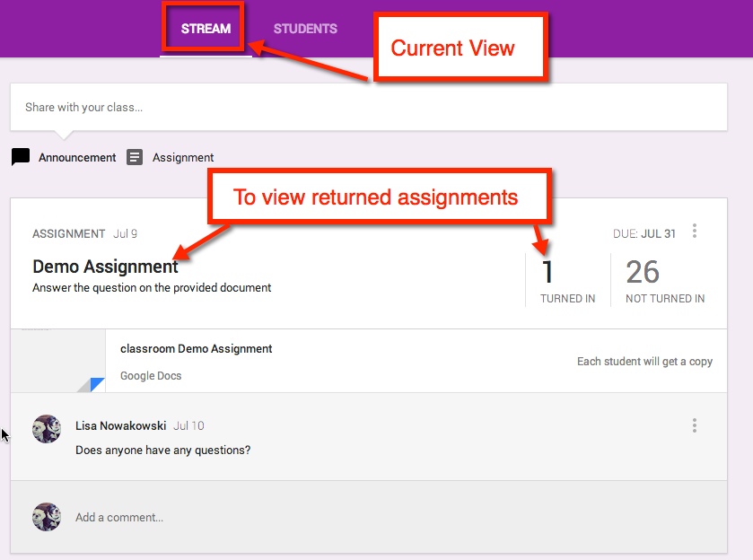Viewport: 753px width, 560px height.
Task: Click the avatar beside Add a comment
Action: click(x=47, y=517)
